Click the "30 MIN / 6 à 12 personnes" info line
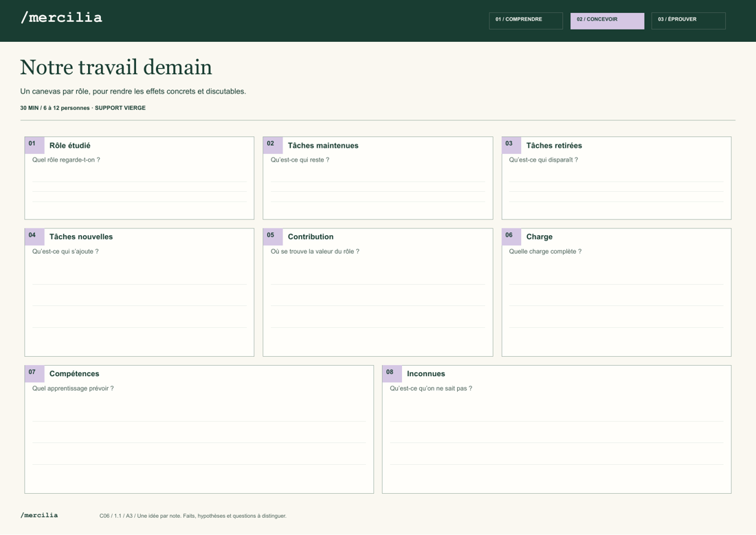This screenshot has width=756, height=535. pos(83,108)
